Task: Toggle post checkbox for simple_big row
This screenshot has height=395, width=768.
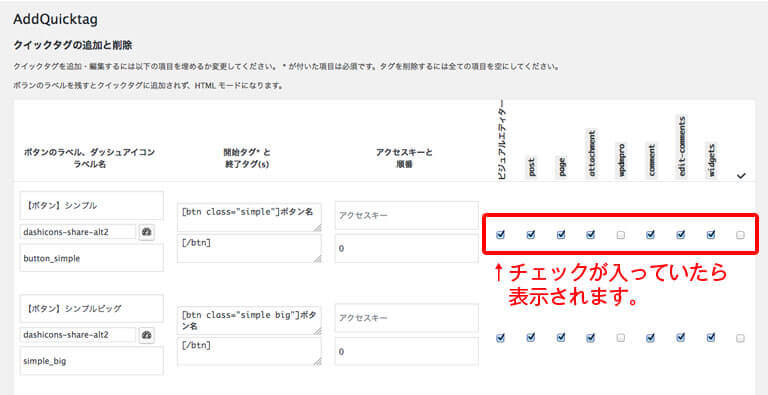Action: [x=530, y=338]
